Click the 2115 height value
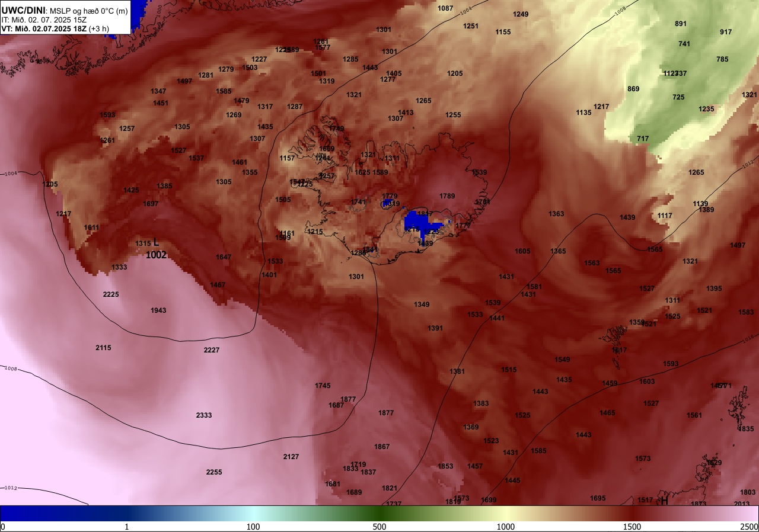Viewport: 759px width, 532px height. coord(103,348)
